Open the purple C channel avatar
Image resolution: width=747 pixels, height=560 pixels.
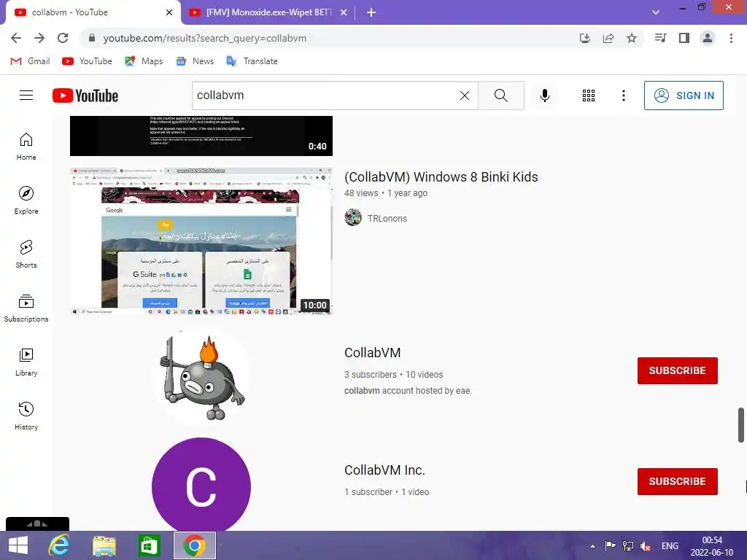[201, 486]
